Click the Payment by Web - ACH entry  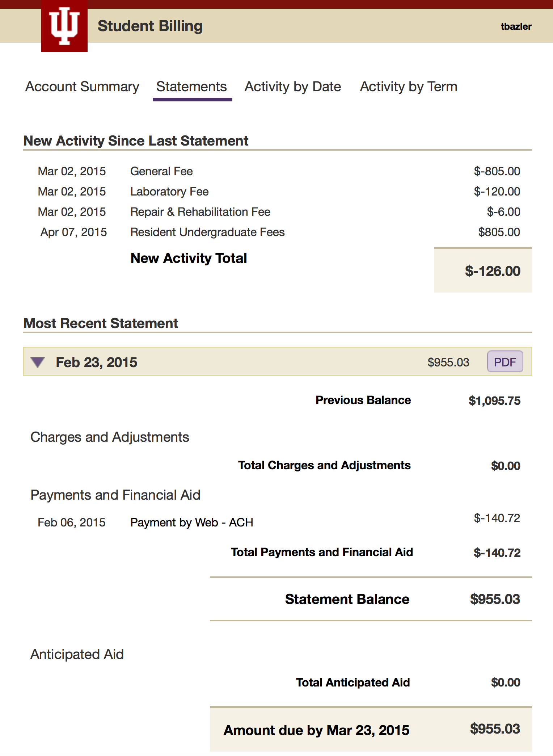(192, 522)
